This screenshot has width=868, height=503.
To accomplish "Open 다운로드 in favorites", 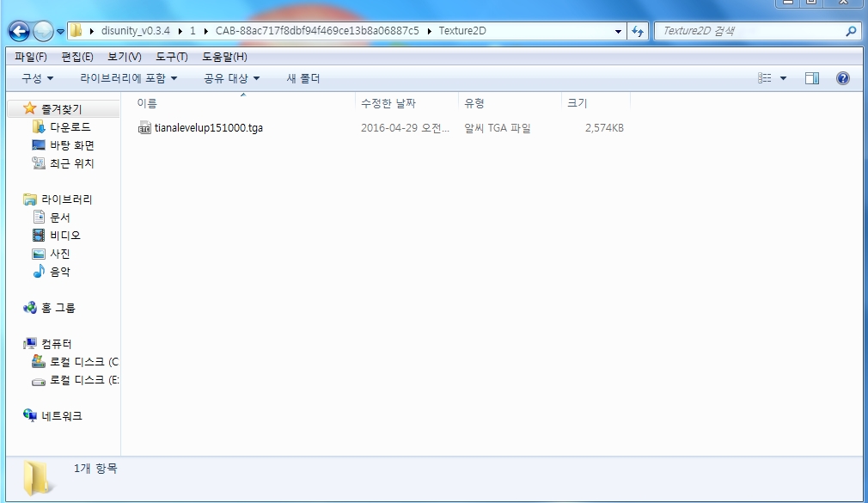I will pos(70,127).
